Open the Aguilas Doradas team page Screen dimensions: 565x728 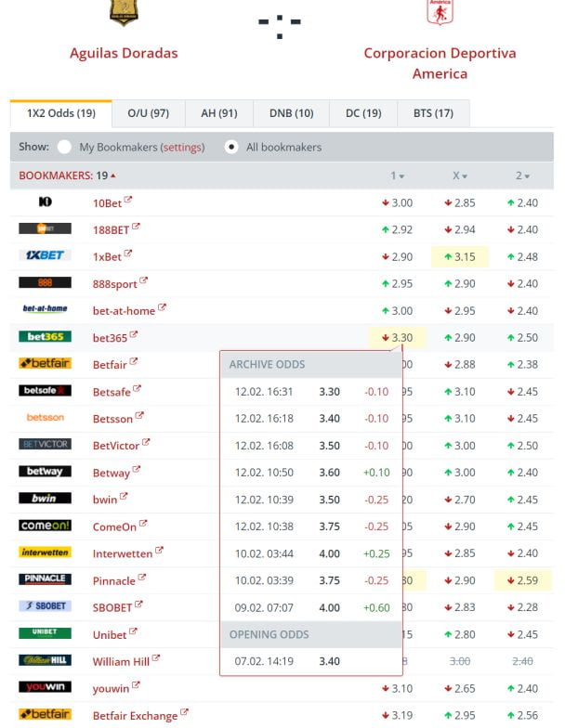[x=124, y=54]
